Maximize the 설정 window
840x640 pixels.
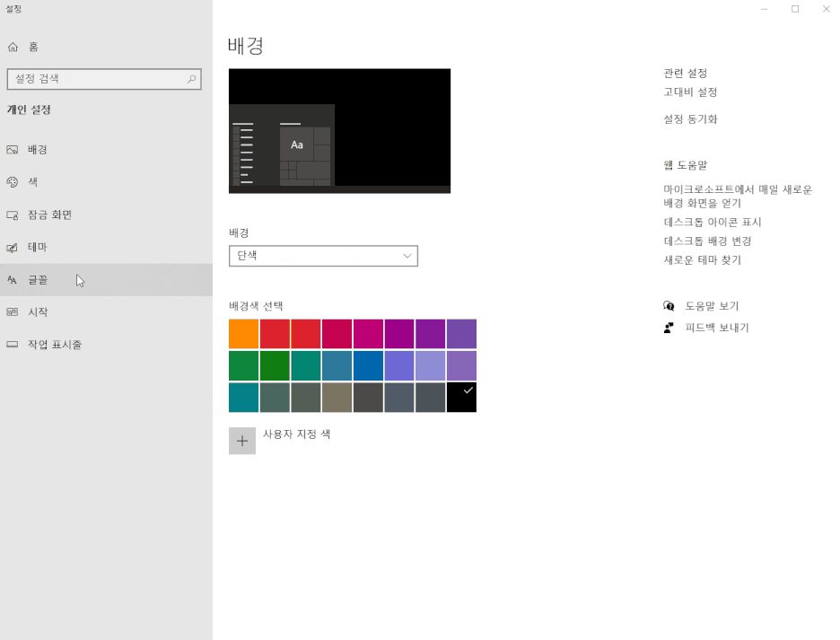coord(795,9)
